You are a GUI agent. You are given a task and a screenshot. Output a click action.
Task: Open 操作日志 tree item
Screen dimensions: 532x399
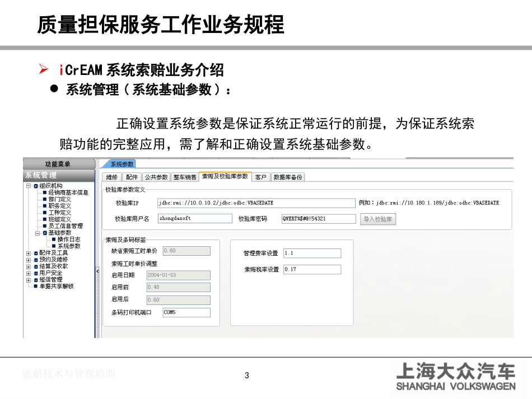pyautogui.click(x=69, y=240)
